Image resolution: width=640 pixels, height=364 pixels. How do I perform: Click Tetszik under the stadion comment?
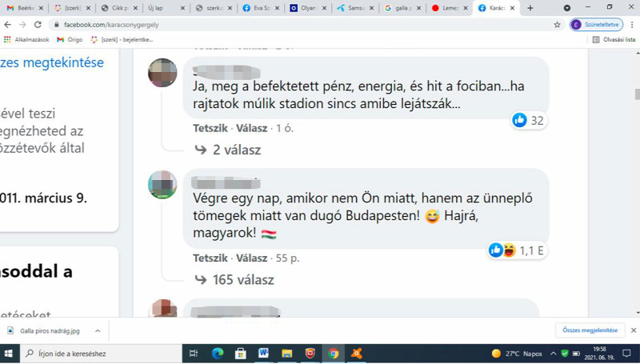[210, 128]
